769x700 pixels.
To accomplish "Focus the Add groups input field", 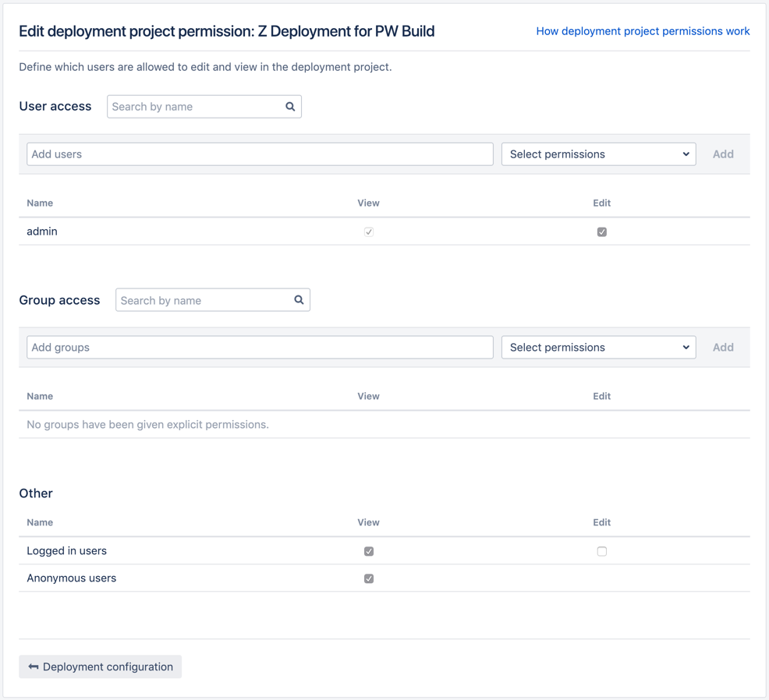I will click(260, 347).
